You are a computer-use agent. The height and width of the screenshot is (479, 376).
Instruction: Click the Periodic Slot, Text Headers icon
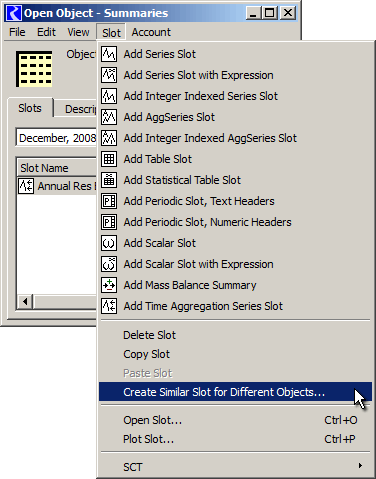tap(109, 201)
